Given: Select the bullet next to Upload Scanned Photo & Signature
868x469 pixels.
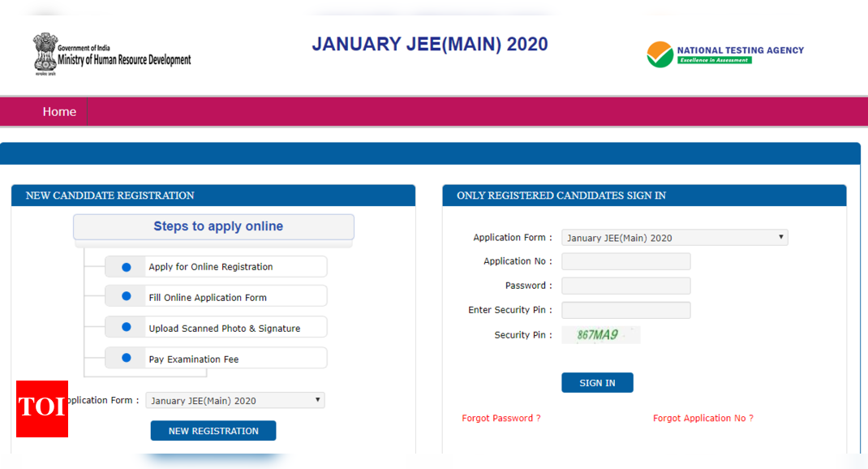Looking at the screenshot, I should coord(127,327).
